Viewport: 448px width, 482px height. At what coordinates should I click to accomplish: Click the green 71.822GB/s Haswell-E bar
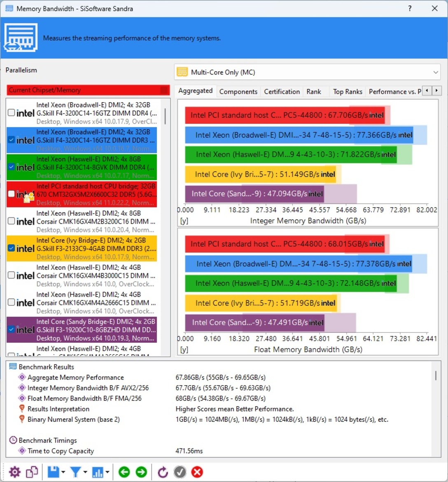coord(291,154)
